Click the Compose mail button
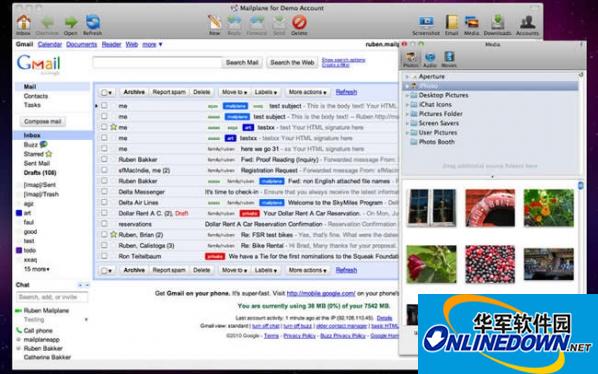 pyautogui.click(x=42, y=121)
